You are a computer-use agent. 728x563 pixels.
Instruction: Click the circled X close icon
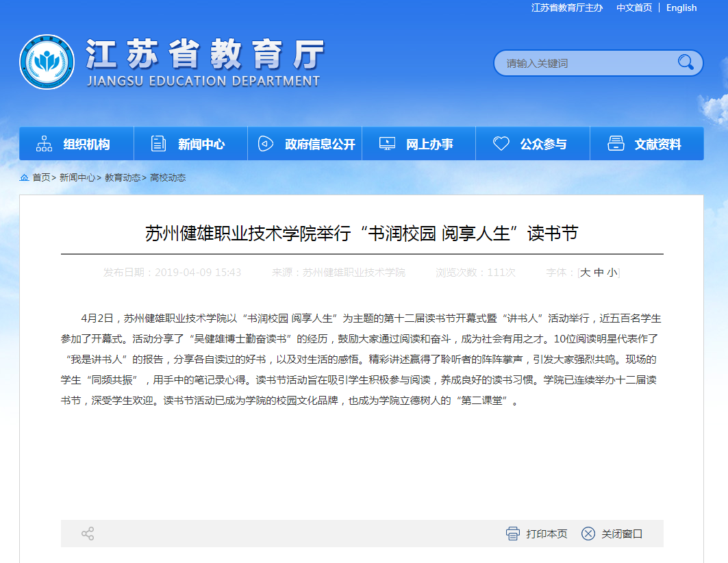(588, 534)
